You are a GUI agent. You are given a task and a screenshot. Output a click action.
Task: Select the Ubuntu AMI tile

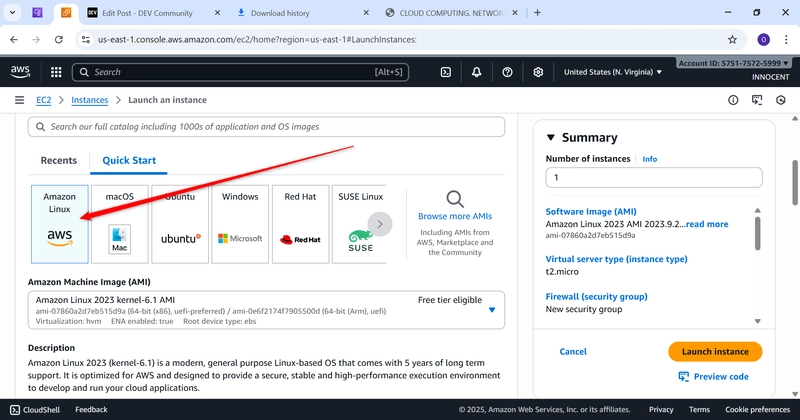click(180, 224)
